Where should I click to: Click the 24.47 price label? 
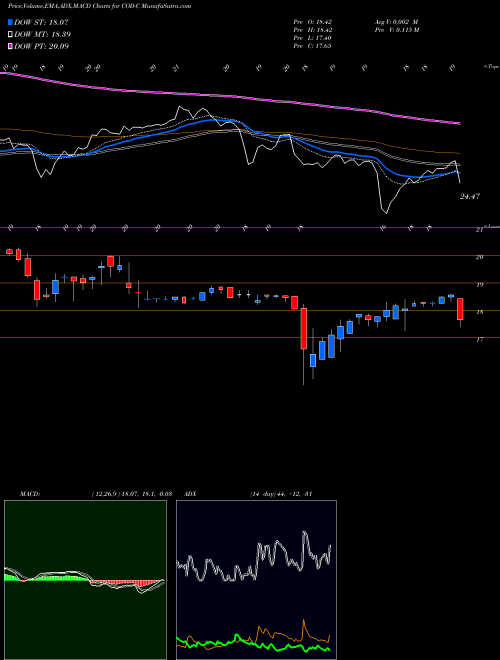(470, 197)
